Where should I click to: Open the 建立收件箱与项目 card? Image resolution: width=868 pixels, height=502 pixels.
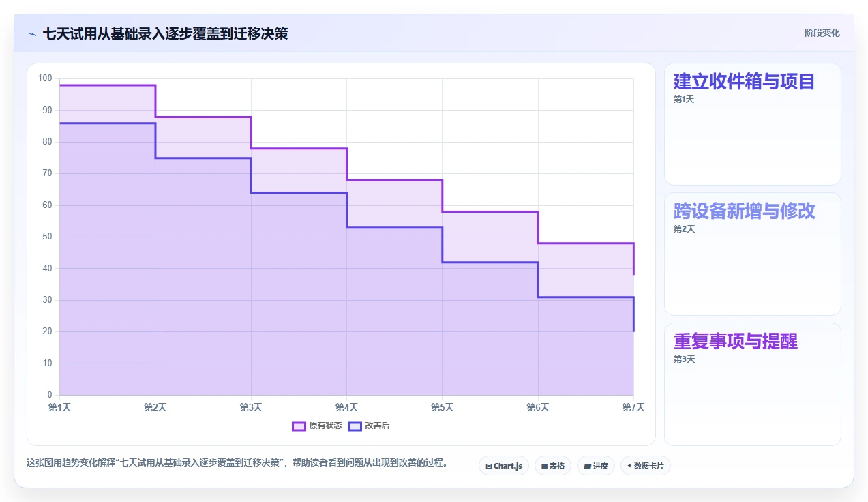tap(752, 124)
